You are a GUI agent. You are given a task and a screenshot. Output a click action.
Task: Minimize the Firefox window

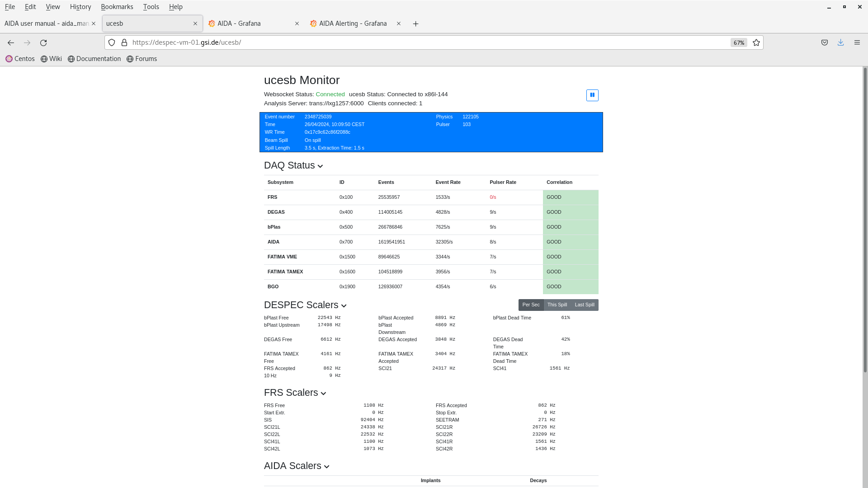tap(829, 7)
